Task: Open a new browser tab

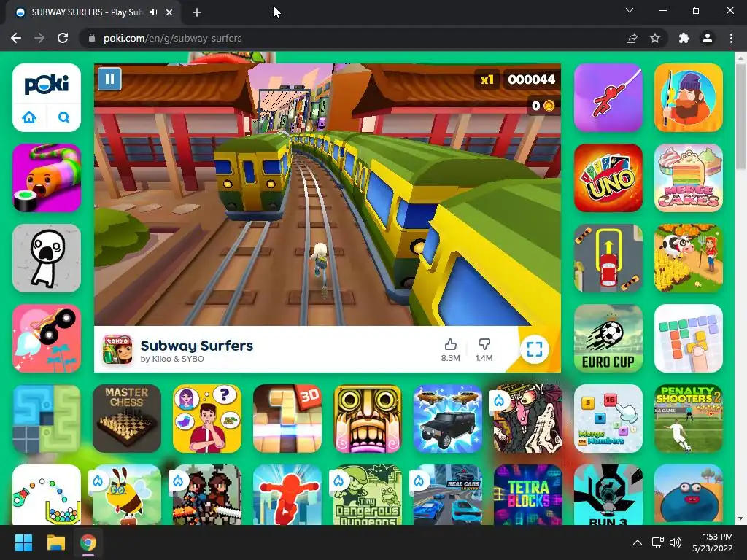Action: [197, 12]
